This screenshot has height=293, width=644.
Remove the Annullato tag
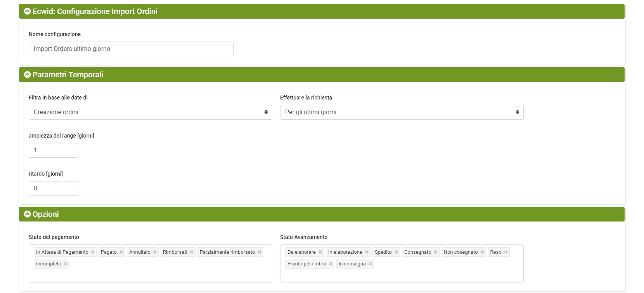pyautogui.click(x=155, y=252)
